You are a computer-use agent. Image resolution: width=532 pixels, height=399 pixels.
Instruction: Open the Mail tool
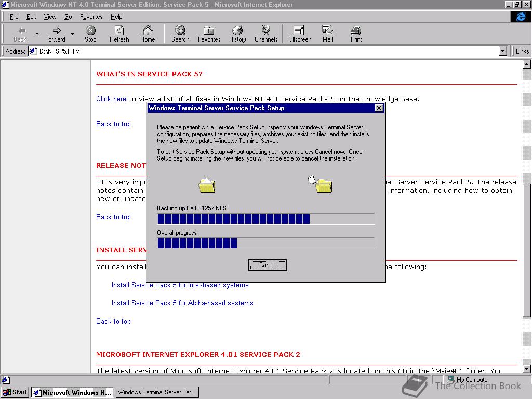click(x=327, y=33)
